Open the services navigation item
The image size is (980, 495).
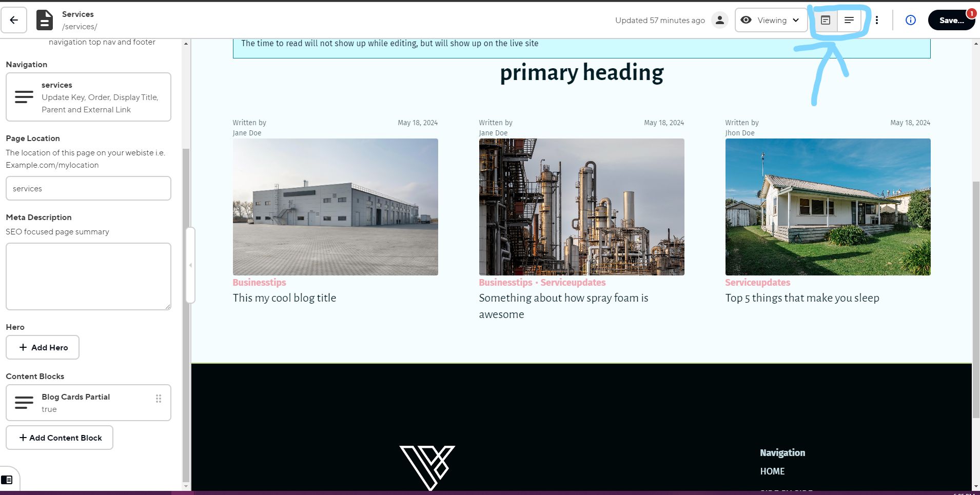click(x=88, y=97)
